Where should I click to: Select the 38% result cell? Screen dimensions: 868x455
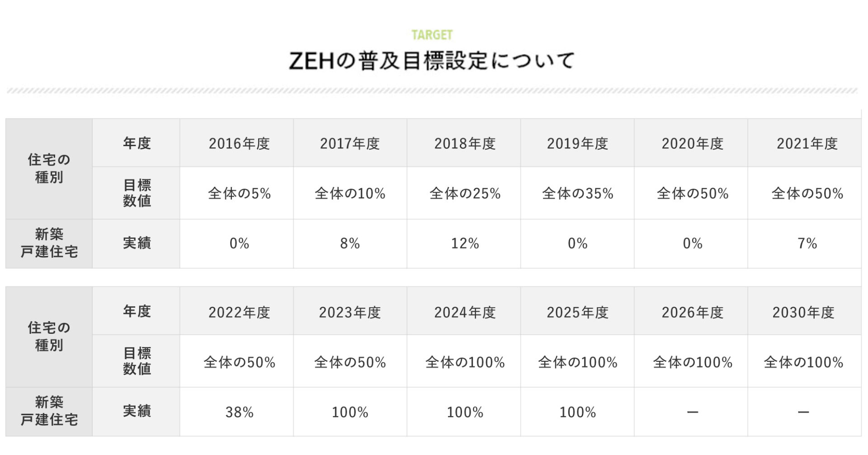tap(239, 412)
